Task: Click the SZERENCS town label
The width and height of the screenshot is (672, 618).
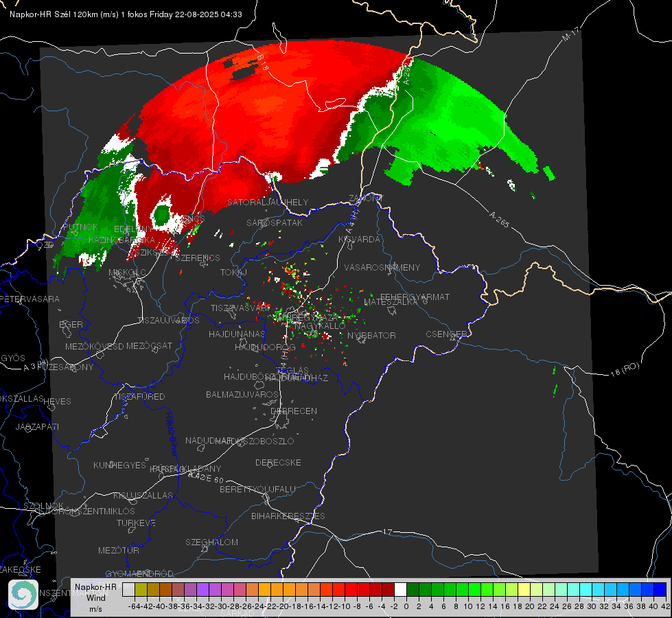Action: point(198,257)
